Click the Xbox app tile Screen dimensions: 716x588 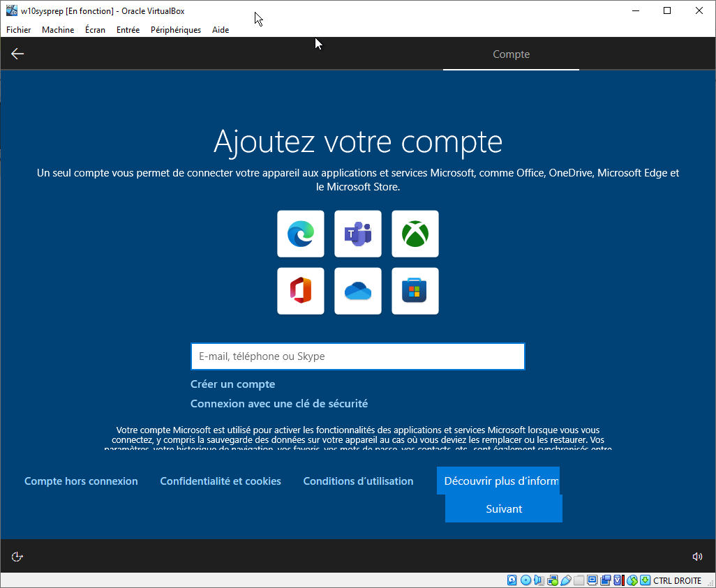(415, 234)
